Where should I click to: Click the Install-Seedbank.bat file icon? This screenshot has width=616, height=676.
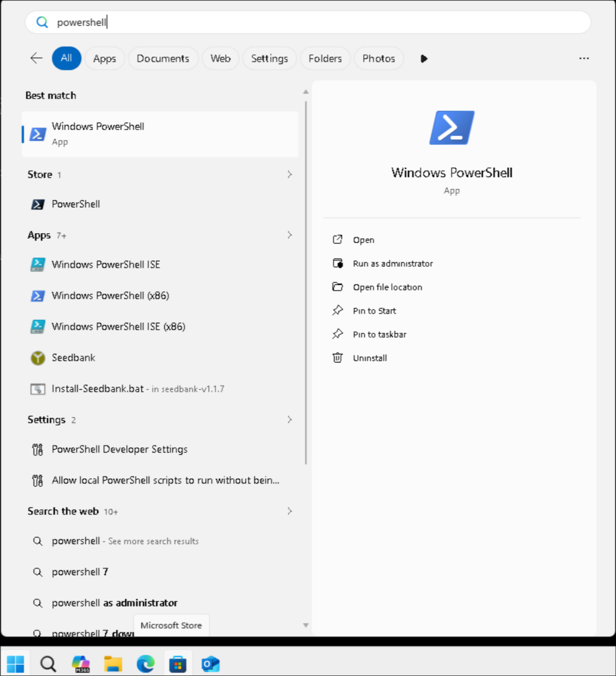(37, 389)
